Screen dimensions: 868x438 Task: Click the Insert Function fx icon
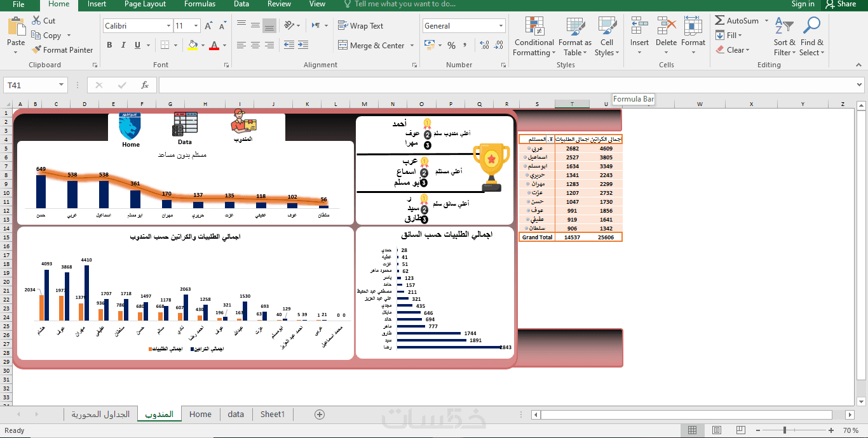pyautogui.click(x=144, y=85)
